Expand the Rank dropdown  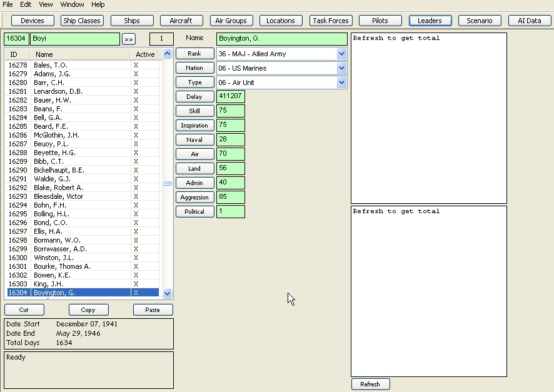pyautogui.click(x=341, y=53)
